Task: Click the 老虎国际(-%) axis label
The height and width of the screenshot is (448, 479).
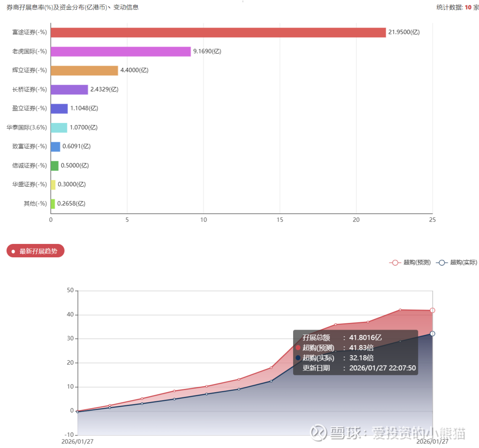Action: click(x=30, y=51)
